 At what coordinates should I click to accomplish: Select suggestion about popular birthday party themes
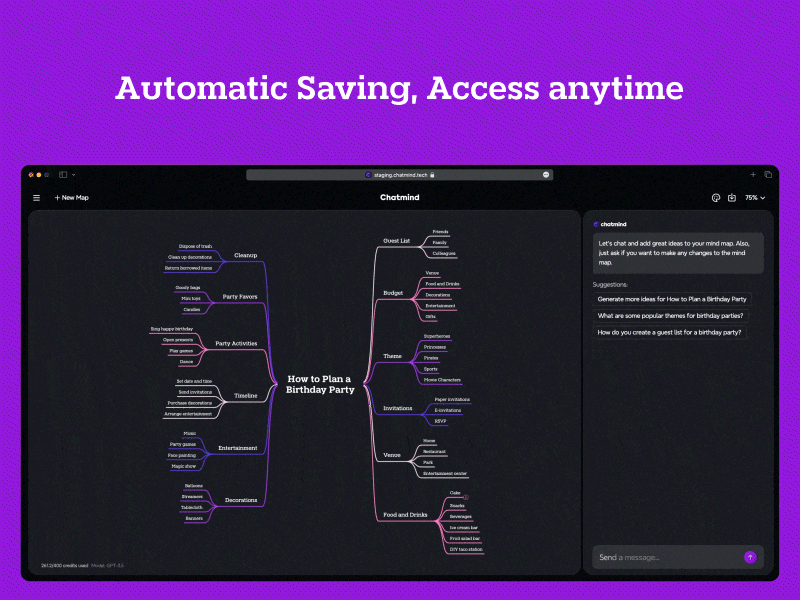[x=670, y=316]
